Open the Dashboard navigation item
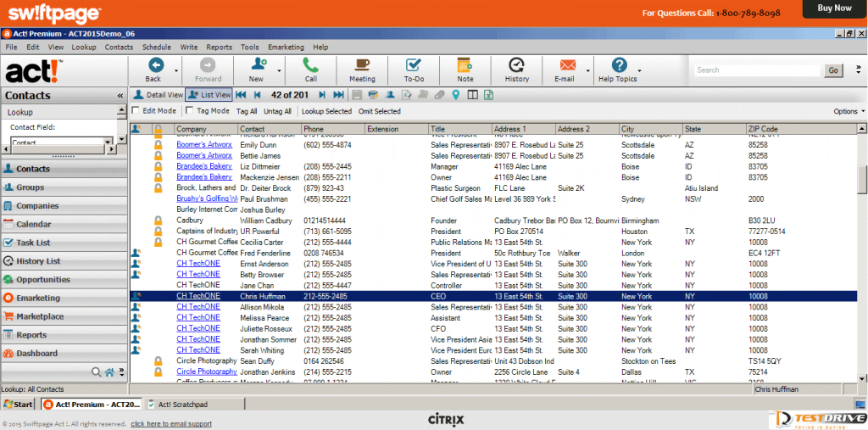This screenshot has width=868, height=430. (x=64, y=354)
